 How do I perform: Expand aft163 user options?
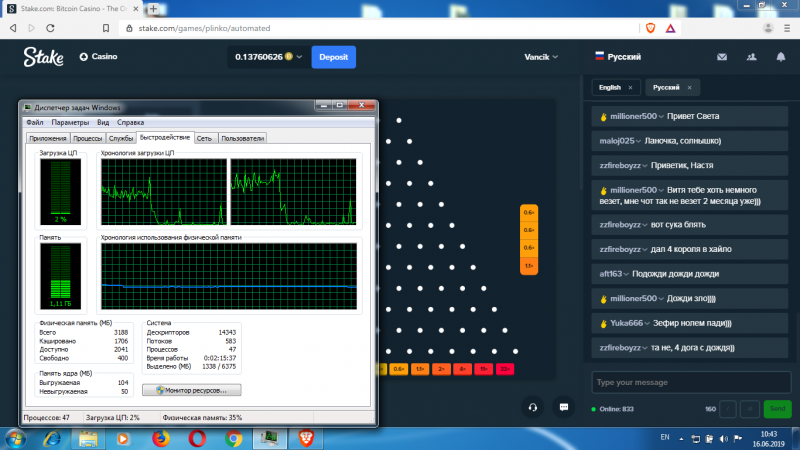coord(626,274)
